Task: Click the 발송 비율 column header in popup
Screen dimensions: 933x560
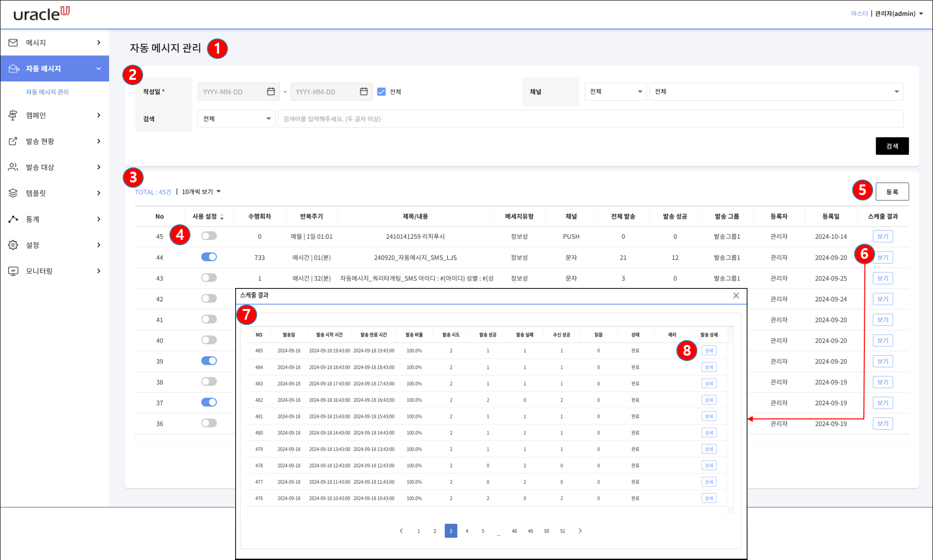Action: [414, 335]
